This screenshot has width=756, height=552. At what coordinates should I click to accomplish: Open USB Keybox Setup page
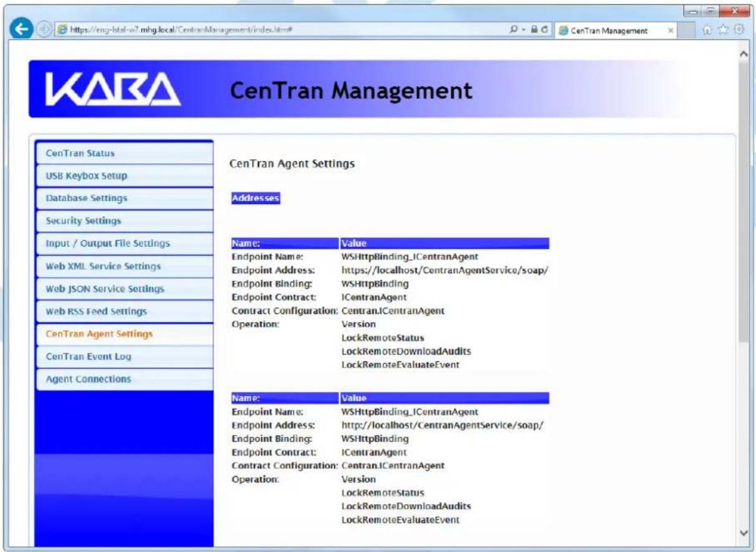pos(124,175)
